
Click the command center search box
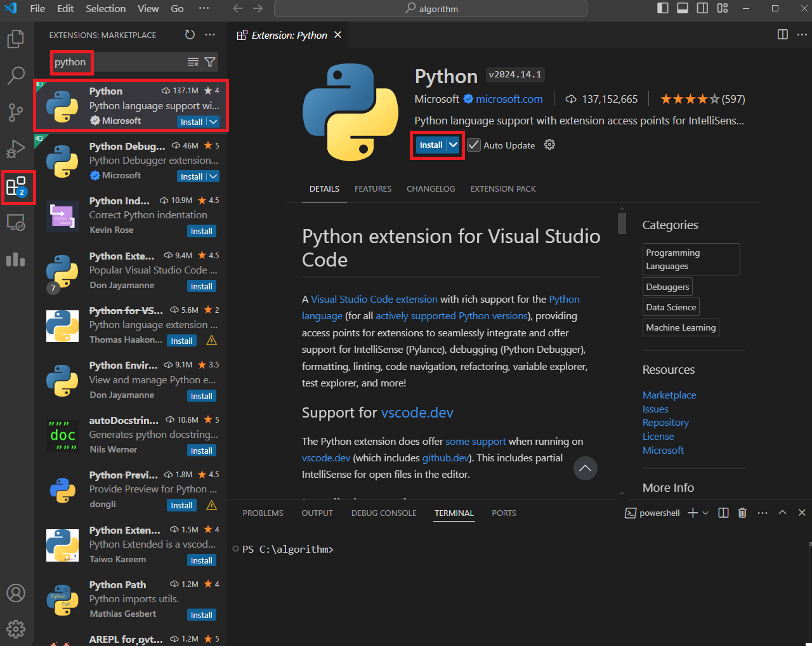431,9
